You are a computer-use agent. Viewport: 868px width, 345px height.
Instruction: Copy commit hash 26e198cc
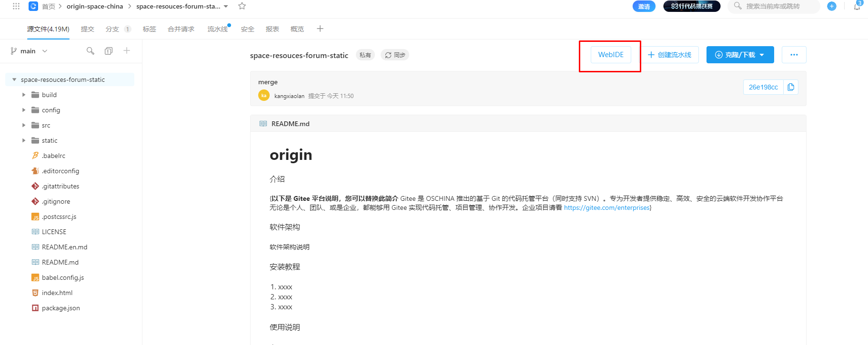pyautogui.click(x=791, y=87)
